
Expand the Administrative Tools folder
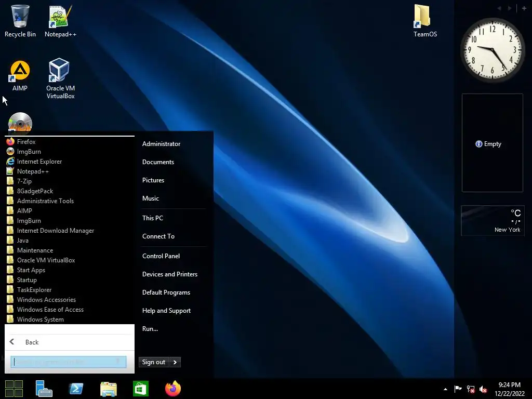(x=70, y=201)
